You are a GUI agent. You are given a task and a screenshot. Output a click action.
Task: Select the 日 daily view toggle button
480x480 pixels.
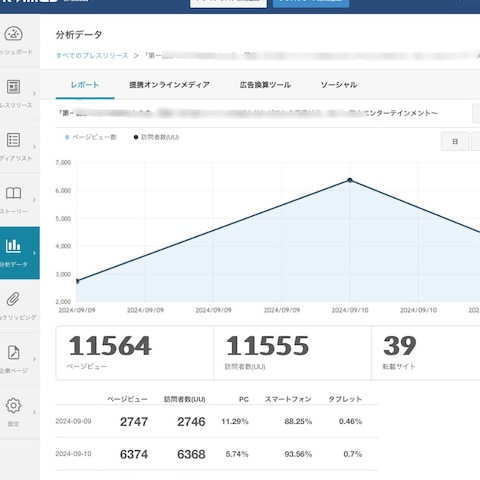pyautogui.click(x=455, y=141)
